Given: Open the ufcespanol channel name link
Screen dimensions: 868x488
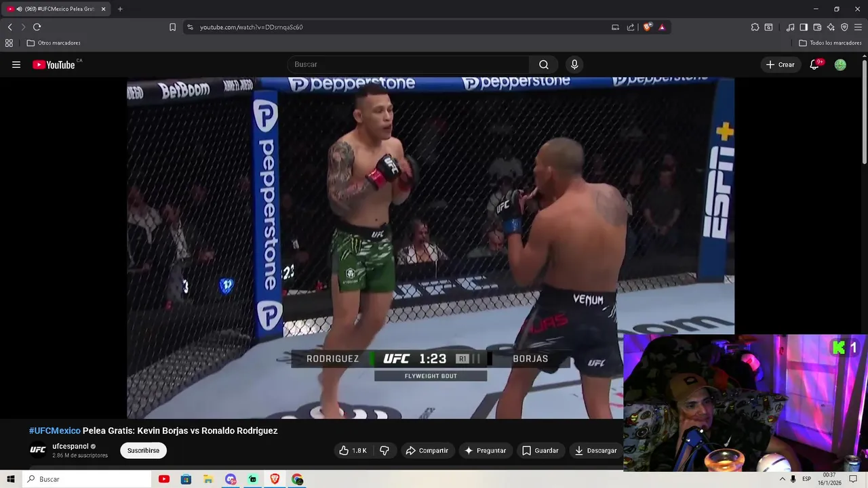Looking at the screenshot, I should 71,446.
